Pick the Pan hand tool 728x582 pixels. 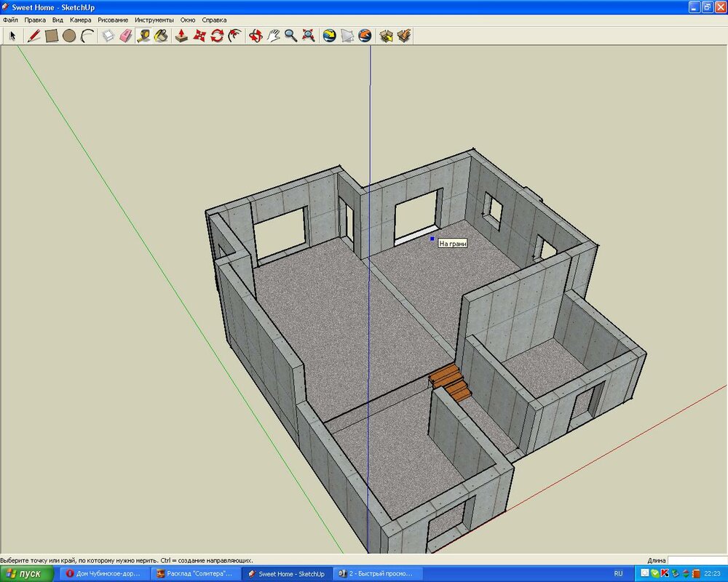(274, 36)
